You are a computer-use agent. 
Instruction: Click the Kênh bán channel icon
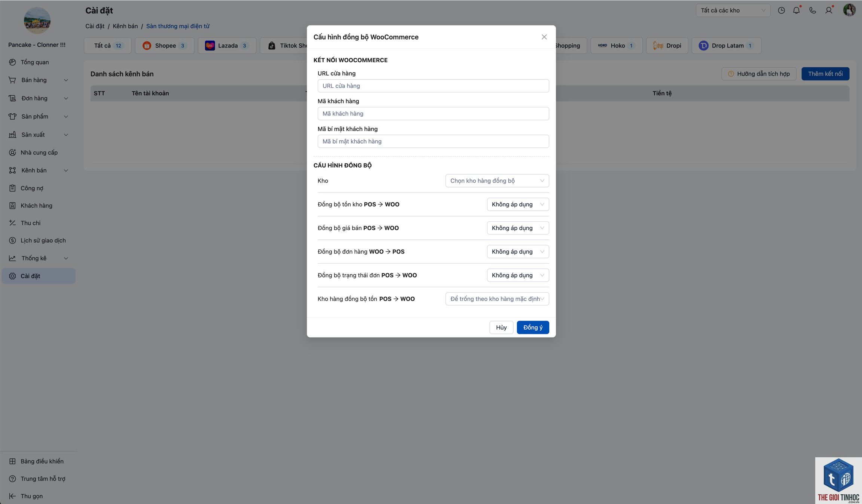pyautogui.click(x=12, y=170)
